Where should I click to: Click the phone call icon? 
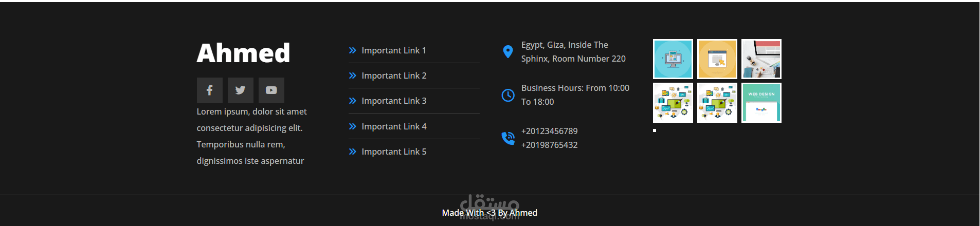pyautogui.click(x=507, y=138)
